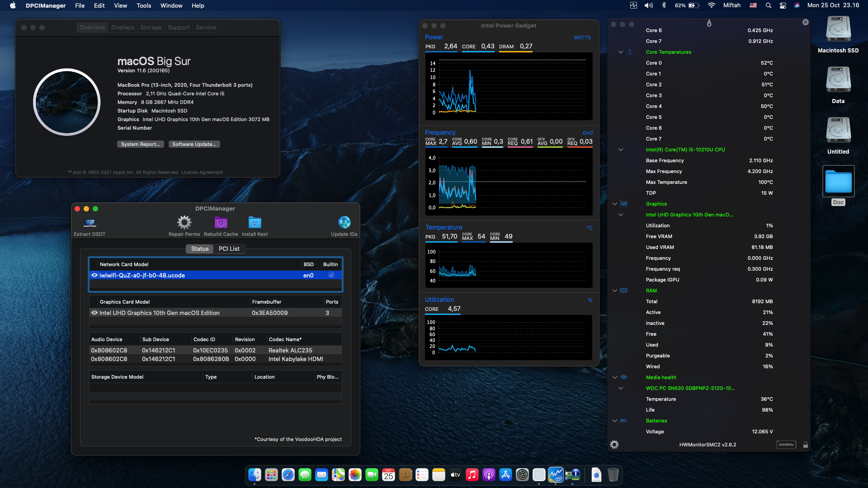
Task: Click the Utilization graph in Power Gadget
Action: pos(509,337)
